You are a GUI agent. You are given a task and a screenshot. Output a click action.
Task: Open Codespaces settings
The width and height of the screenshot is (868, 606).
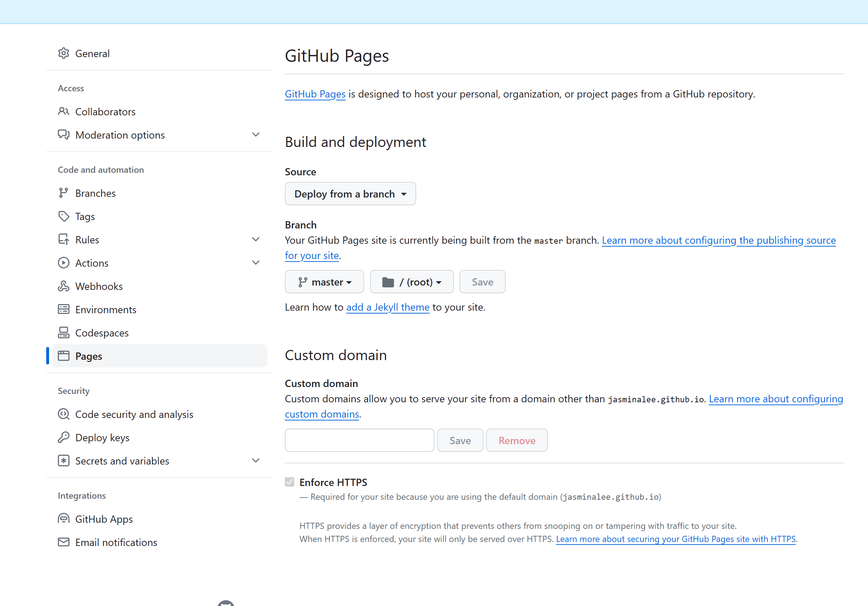160,333
